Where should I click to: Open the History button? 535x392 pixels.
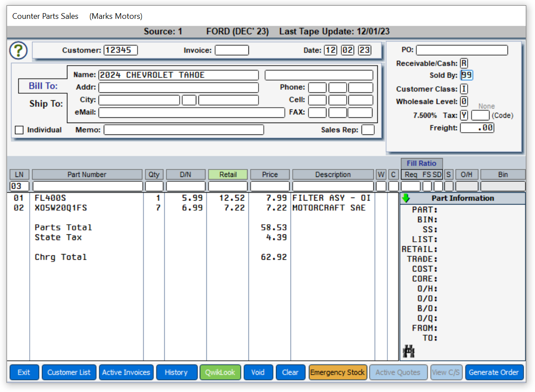coord(176,372)
